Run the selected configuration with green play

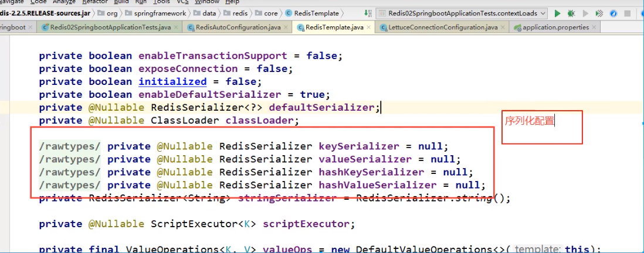pos(557,13)
